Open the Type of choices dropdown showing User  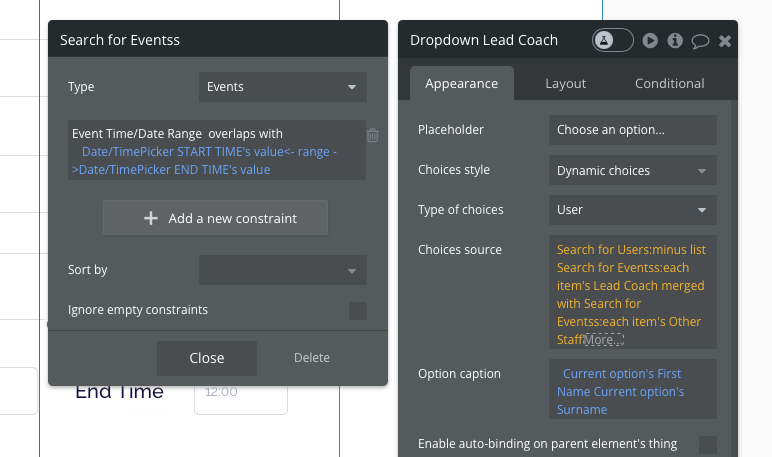(x=633, y=210)
